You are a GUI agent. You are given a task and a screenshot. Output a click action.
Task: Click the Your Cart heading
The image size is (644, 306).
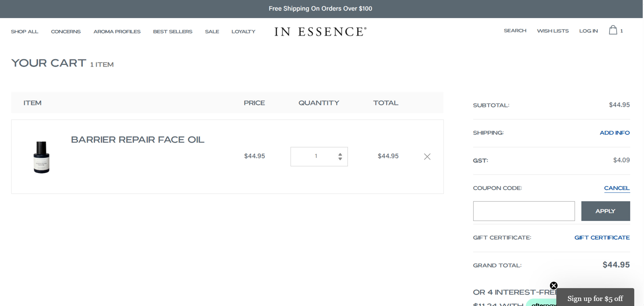pos(49,63)
